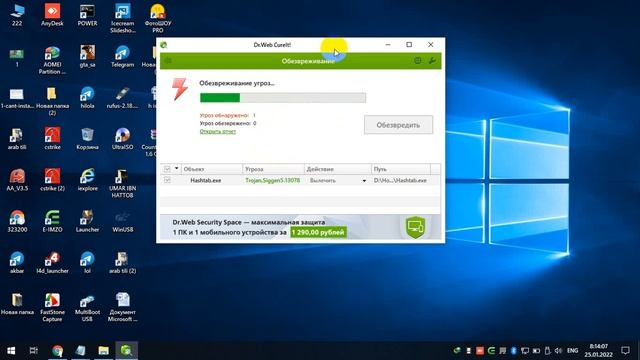Click the back arrow in Dr.Web green header
640x360 pixels.
click(x=167, y=61)
